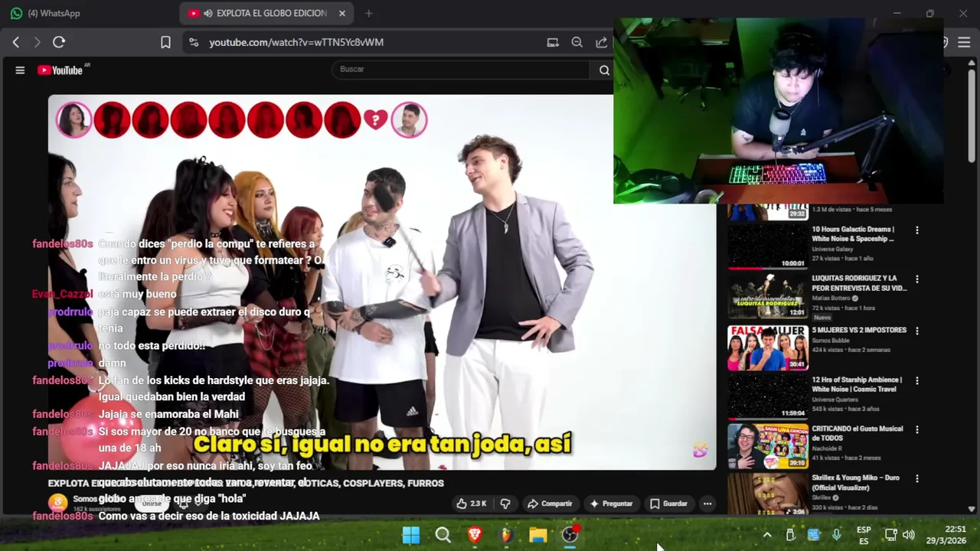Click the Matias Bottero channel name
The image size is (980, 551).
(x=831, y=298)
